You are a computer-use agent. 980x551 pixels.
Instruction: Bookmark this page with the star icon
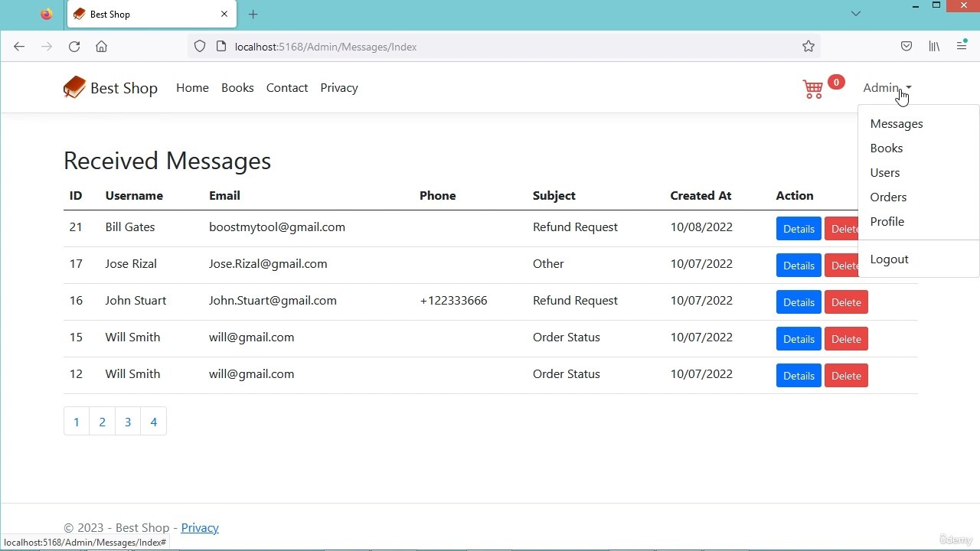[x=808, y=47]
